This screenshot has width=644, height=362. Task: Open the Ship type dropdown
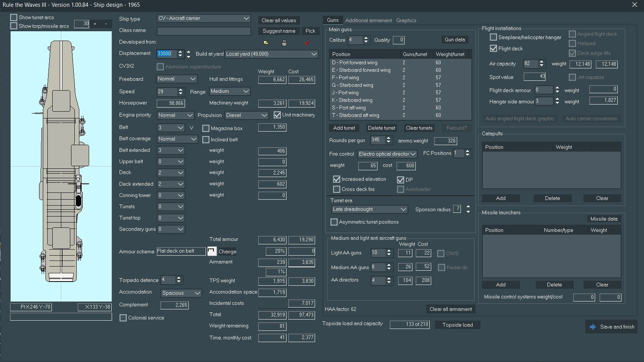pyautogui.click(x=204, y=18)
